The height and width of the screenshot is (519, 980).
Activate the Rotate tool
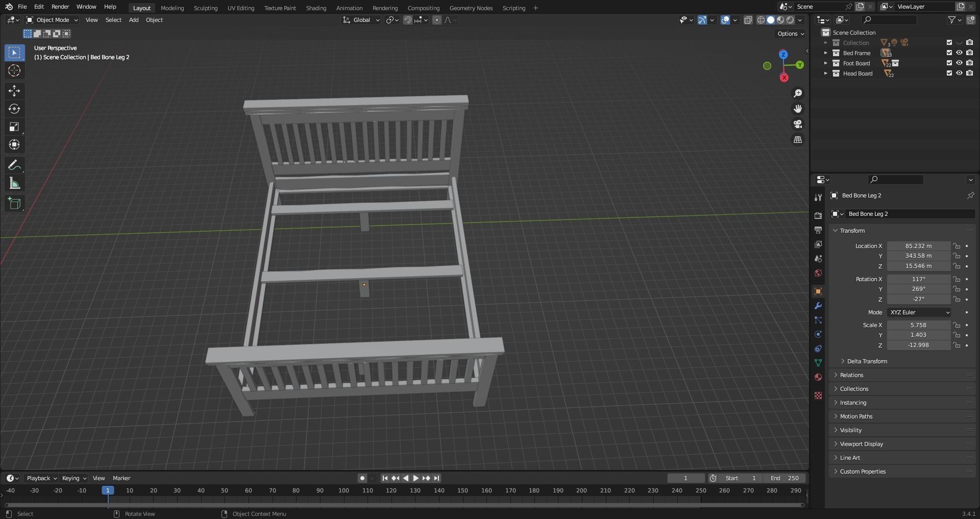pos(14,109)
